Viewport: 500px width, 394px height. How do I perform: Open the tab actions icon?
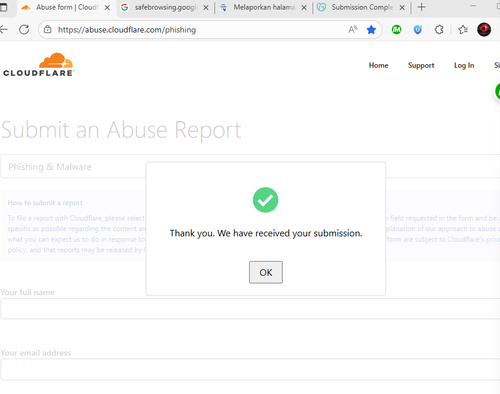tap(3, 7)
